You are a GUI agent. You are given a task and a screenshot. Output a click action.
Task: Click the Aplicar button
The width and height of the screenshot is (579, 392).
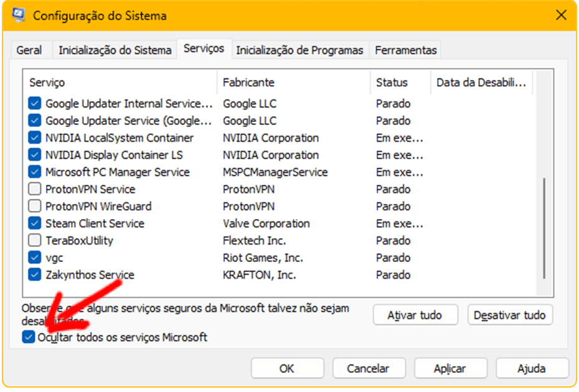point(450,368)
